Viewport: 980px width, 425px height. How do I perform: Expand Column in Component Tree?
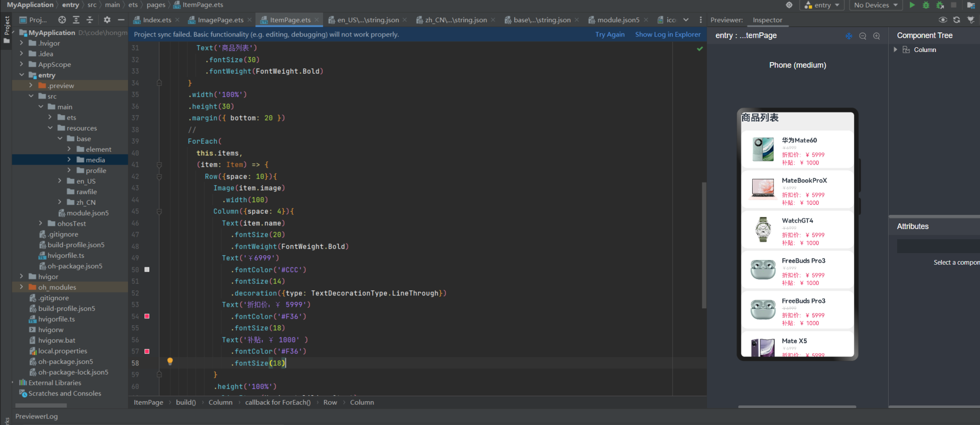click(x=896, y=49)
